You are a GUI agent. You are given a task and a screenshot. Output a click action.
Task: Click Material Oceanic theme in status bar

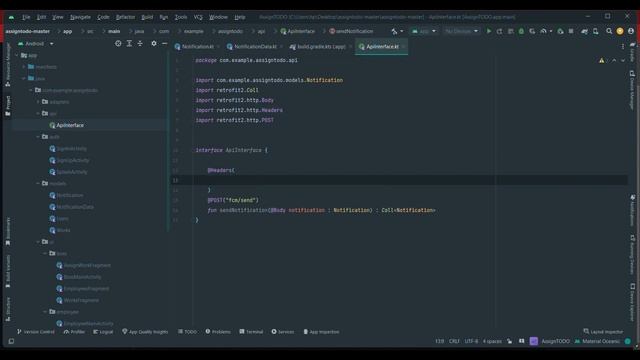click(x=597, y=341)
